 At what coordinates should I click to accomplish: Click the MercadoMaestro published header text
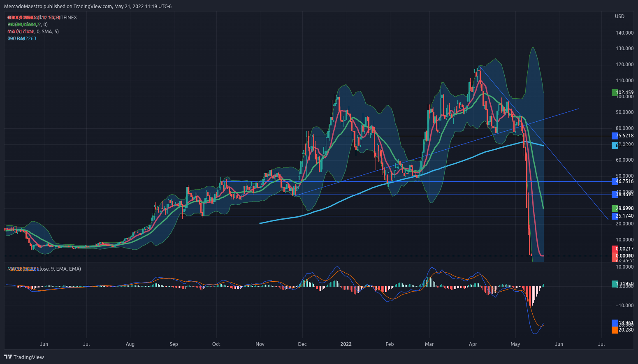[x=88, y=6]
